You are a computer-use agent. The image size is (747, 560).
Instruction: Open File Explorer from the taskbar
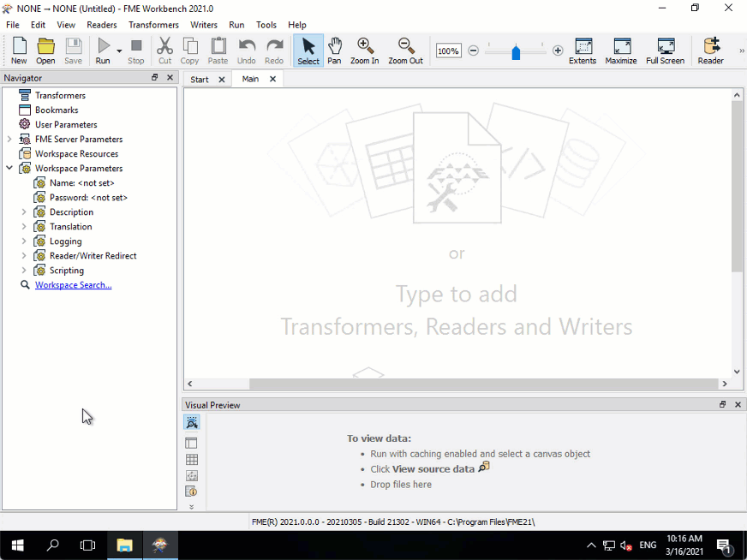tap(124, 545)
